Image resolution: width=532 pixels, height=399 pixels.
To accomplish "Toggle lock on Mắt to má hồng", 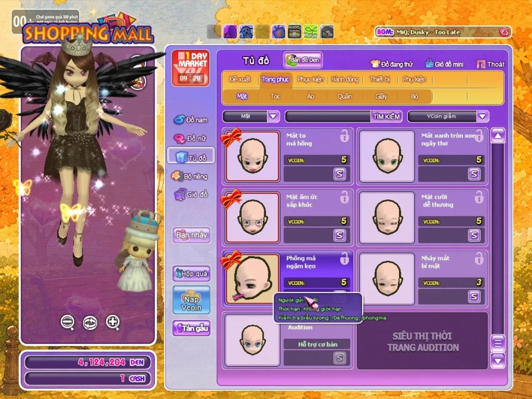I will tap(344, 136).
